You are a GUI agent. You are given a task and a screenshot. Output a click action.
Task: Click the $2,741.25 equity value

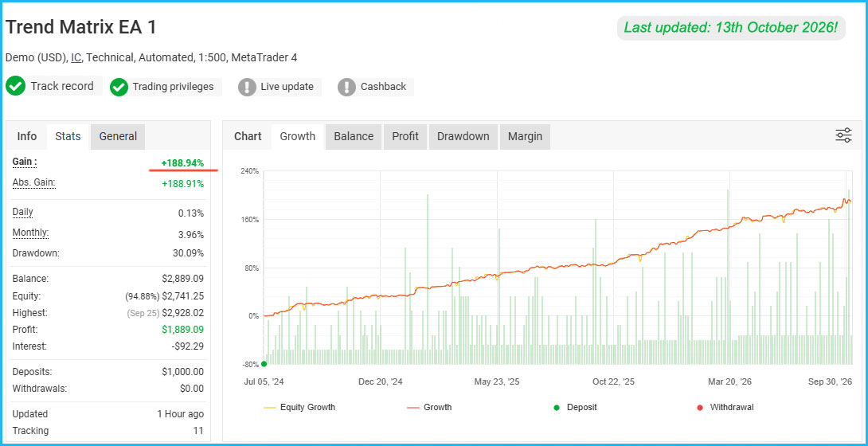[182, 296]
